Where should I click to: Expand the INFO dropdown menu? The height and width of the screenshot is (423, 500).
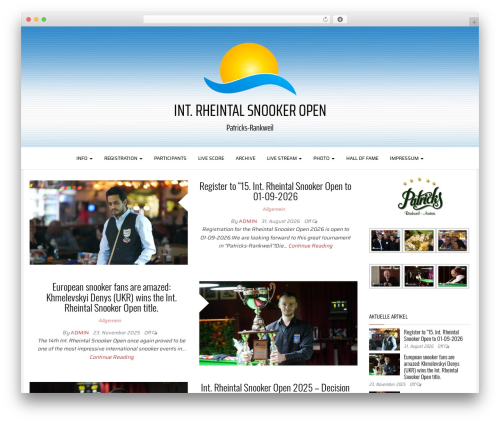84,158
